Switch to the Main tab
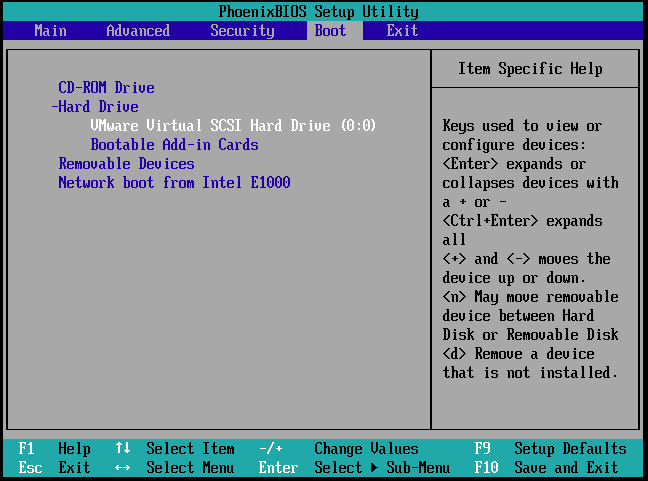Image resolution: width=648 pixels, height=481 pixels. point(50,30)
